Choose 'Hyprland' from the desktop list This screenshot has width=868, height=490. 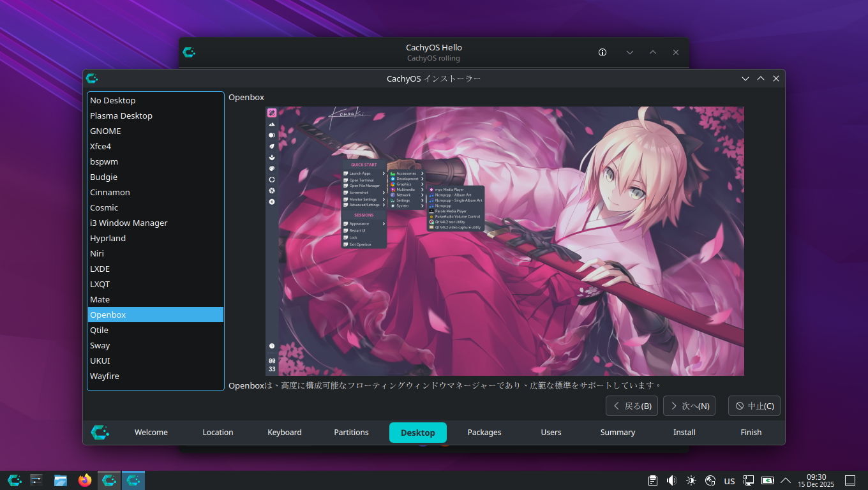[x=156, y=238]
